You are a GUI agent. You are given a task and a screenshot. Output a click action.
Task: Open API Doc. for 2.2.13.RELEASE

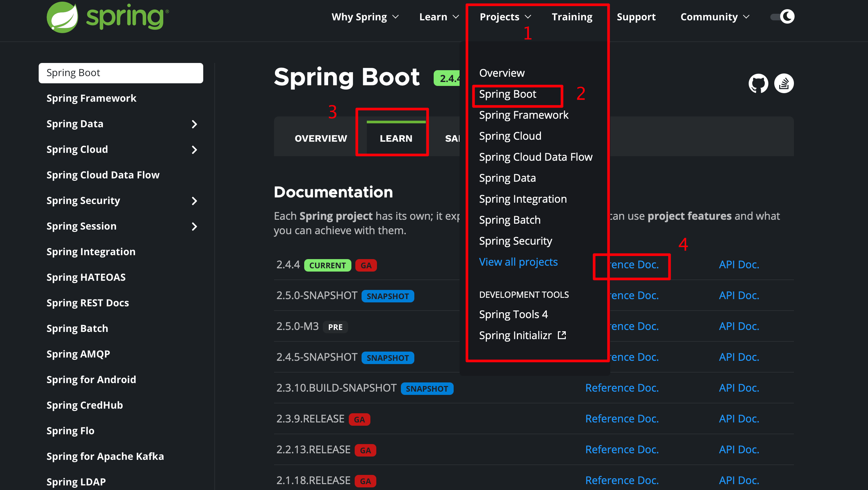pos(739,450)
